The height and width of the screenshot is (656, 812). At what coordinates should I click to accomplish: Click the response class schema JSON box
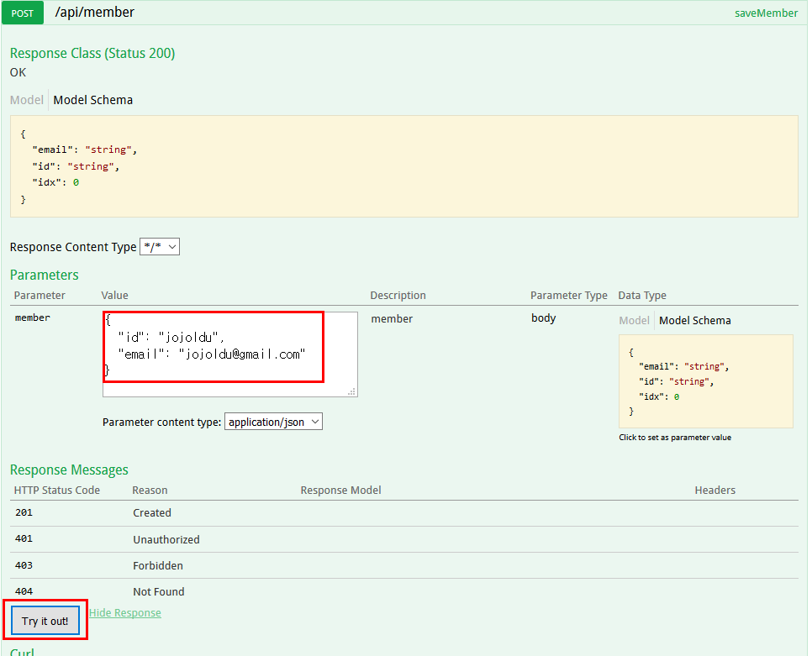pyautogui.click(x=404, y=166)
